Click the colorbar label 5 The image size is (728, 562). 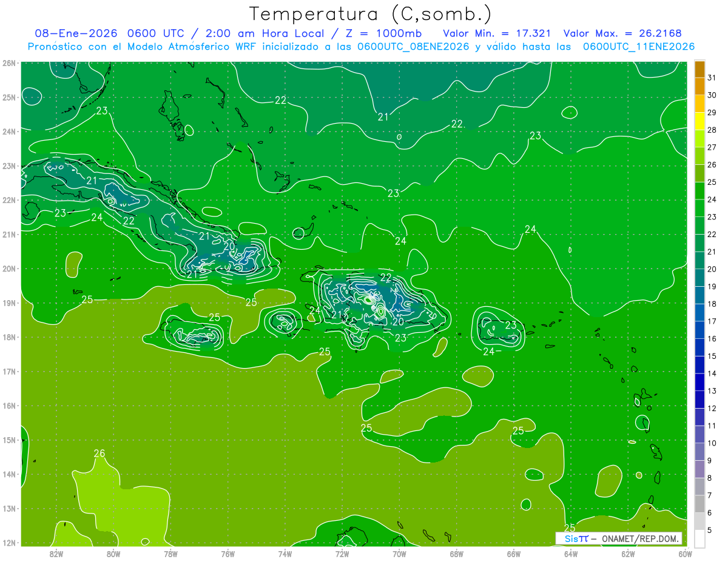[710, 530]
